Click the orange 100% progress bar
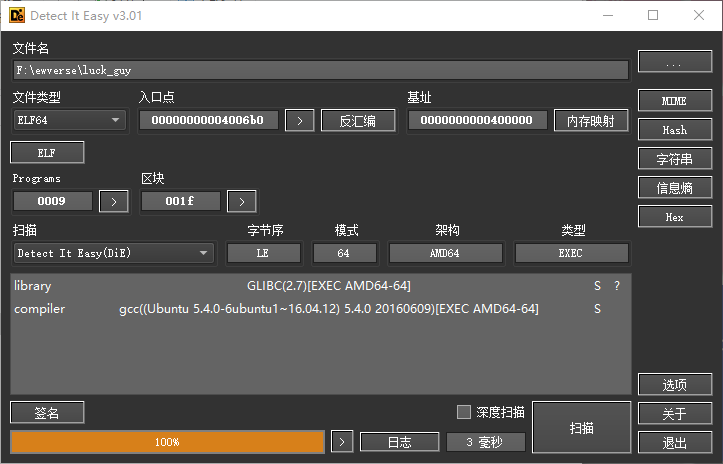Viewport: 723px width, 464px height. pyautogui.click(x=167, y=442)
